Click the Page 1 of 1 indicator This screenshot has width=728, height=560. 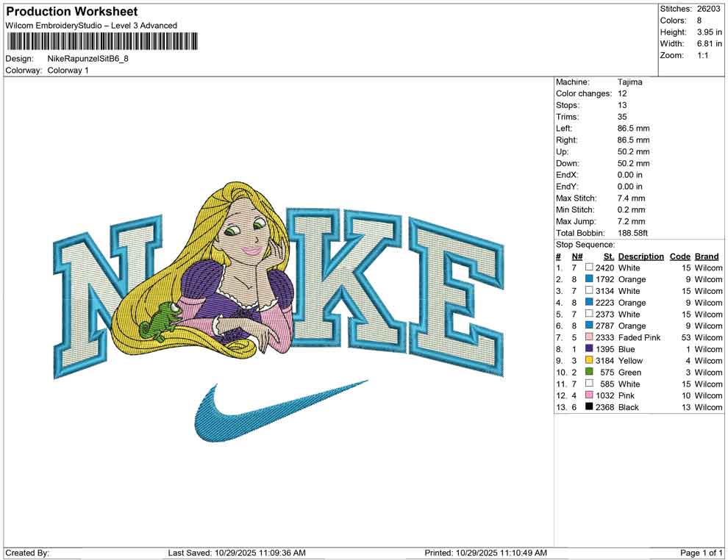tap(701, 552)
